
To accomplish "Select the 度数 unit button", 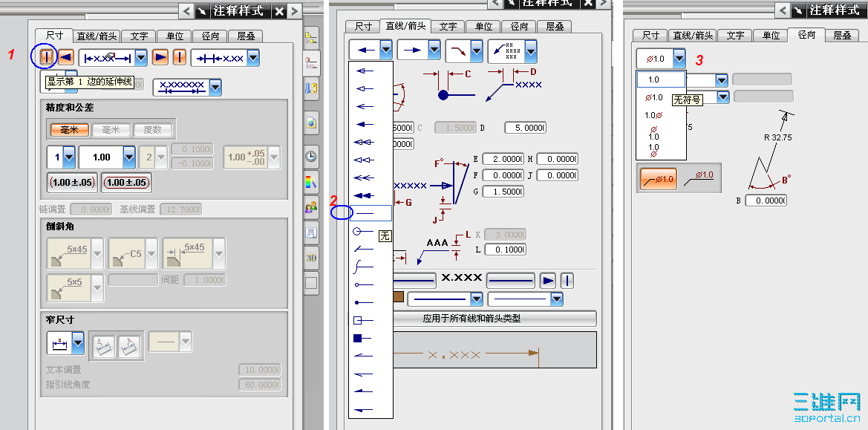I will click(152, 129).
